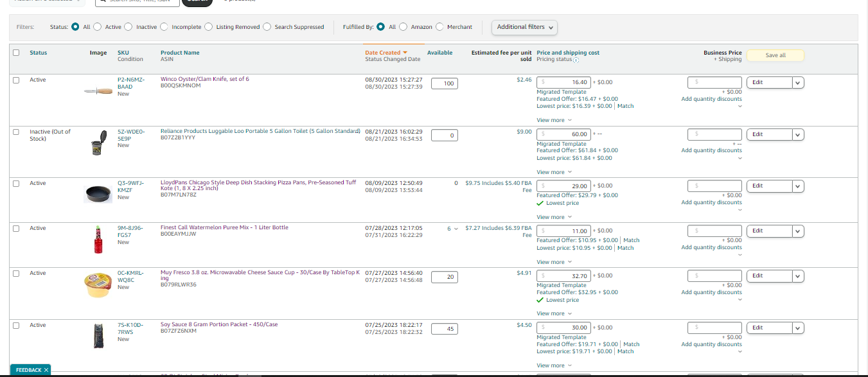This screenshot has height=377, width=868.
Task: Open Reliance Luggable Loo product link
Action: click(x=260, y=131)
